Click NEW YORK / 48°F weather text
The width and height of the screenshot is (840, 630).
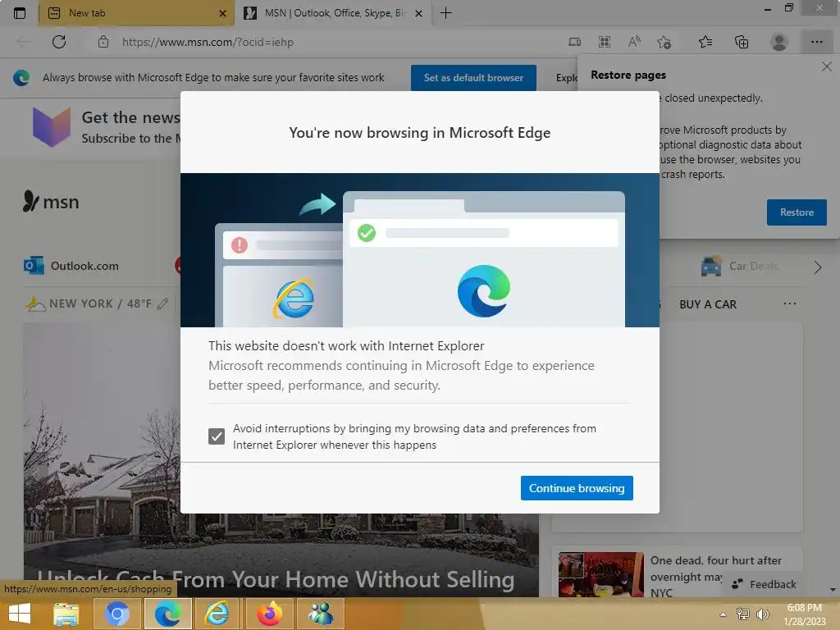point(100,304)
